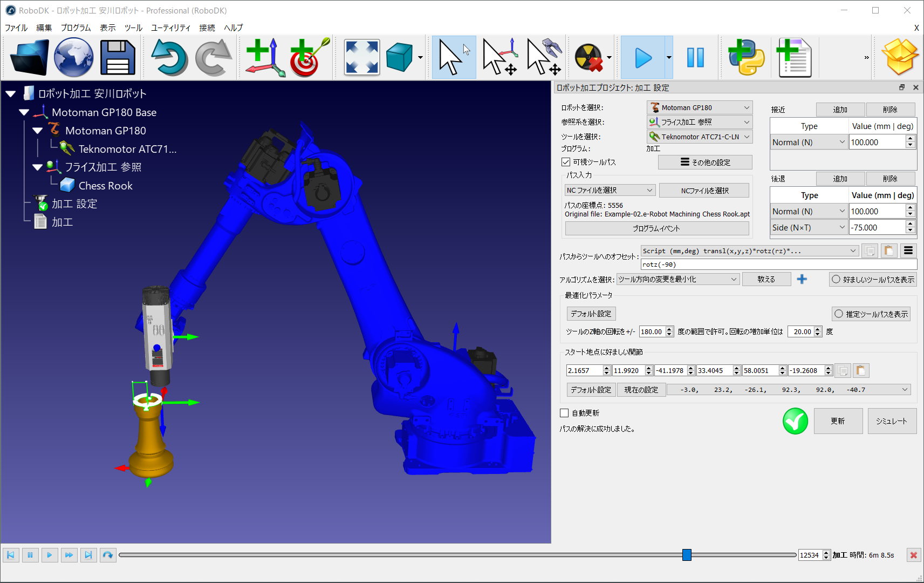Add new algorithm setting plus icon
924x583 pixels.
click(802, 279)
